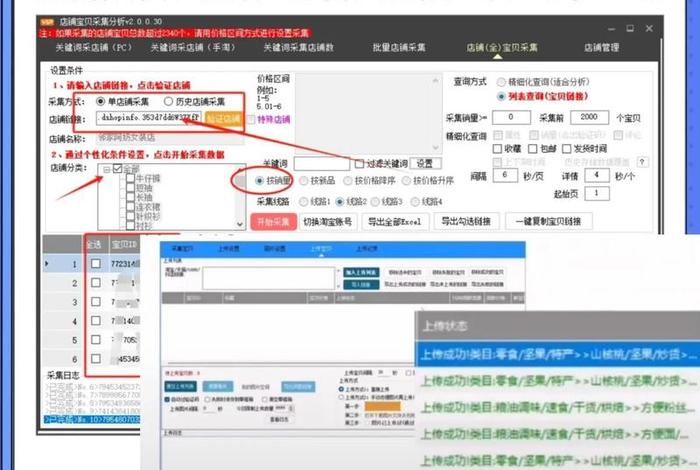Check the 针织衫 category
The height and width of the screenshot is (470, 700).
pos(130,216)
